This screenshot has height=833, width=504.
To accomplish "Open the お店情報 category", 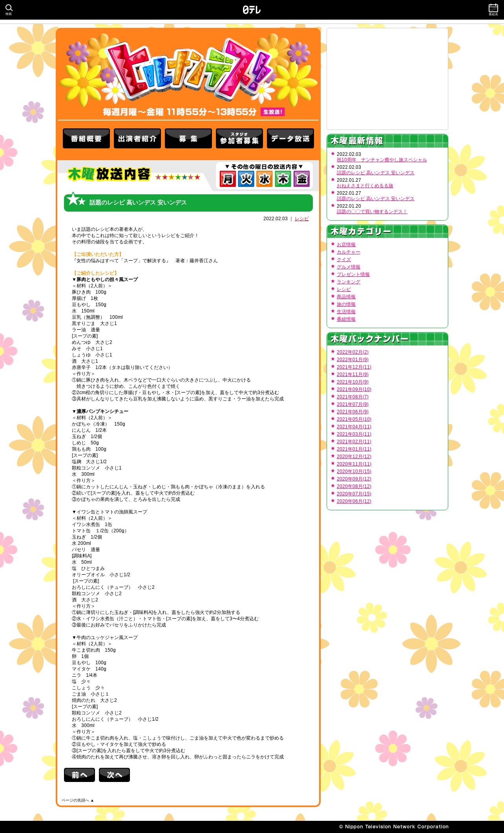I will 346,245.
